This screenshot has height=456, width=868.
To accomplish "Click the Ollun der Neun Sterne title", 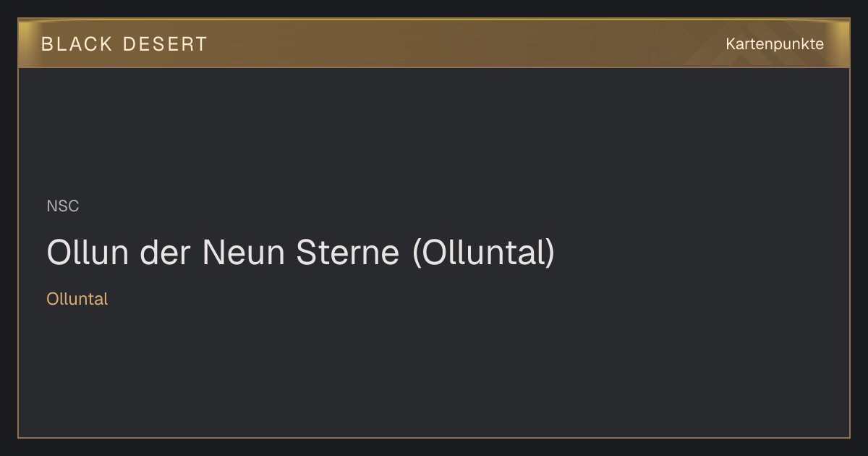I will click(x=300, y=252).
